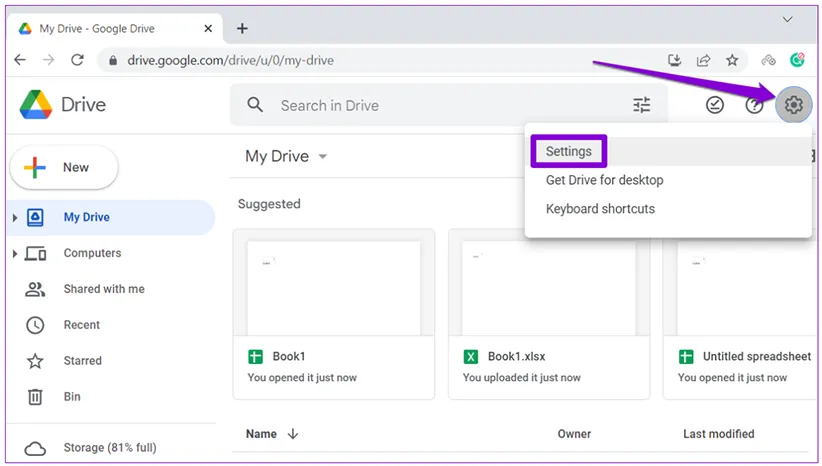Click the help question mark icon

click(x=754, y=105)
